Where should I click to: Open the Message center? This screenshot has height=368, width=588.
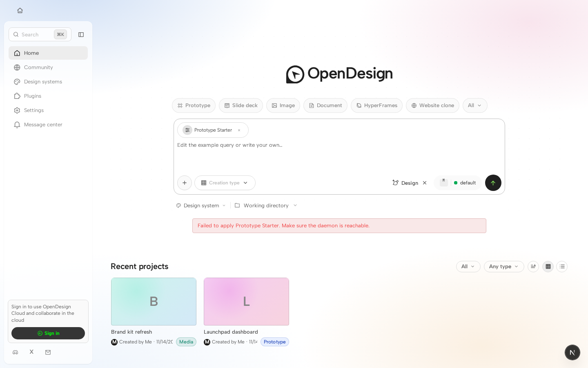[x=48, y=125]
